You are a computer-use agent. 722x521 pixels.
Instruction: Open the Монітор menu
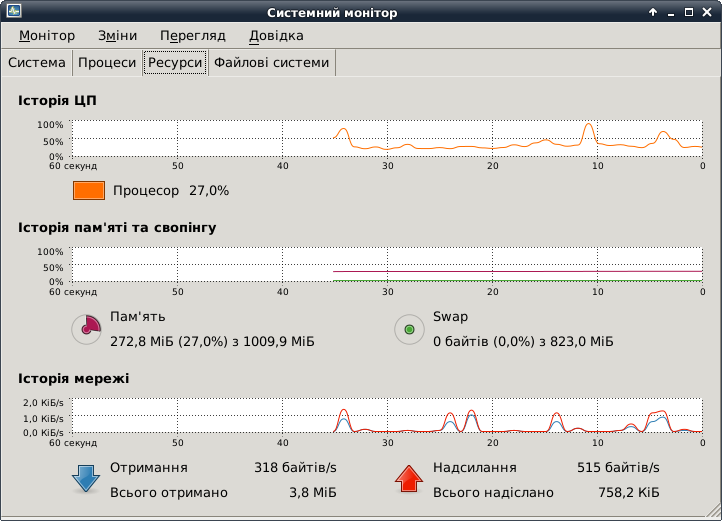tap(46, 36)
